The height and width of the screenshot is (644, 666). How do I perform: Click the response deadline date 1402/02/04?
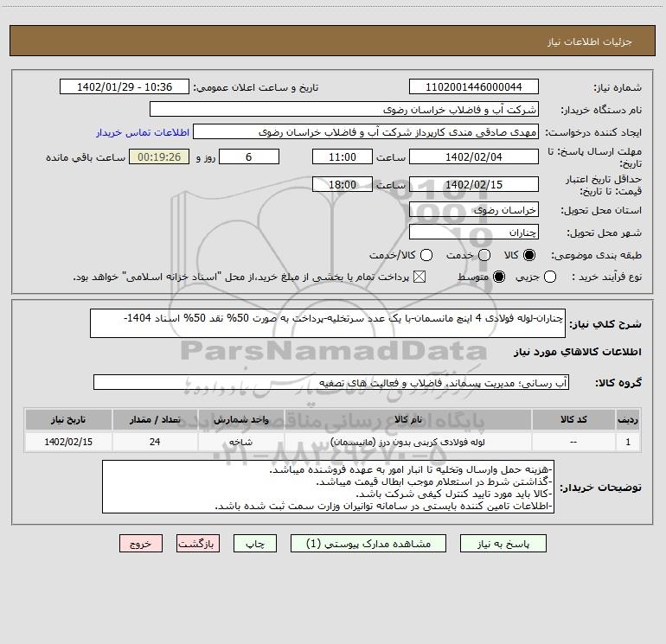click(474, 156)
